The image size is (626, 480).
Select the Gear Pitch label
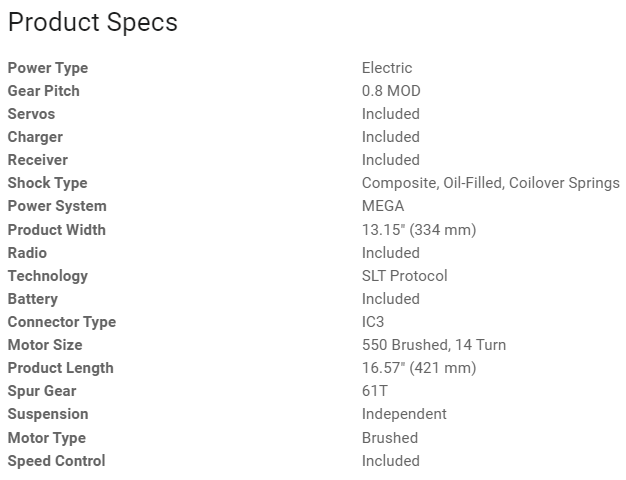[44, 91]
